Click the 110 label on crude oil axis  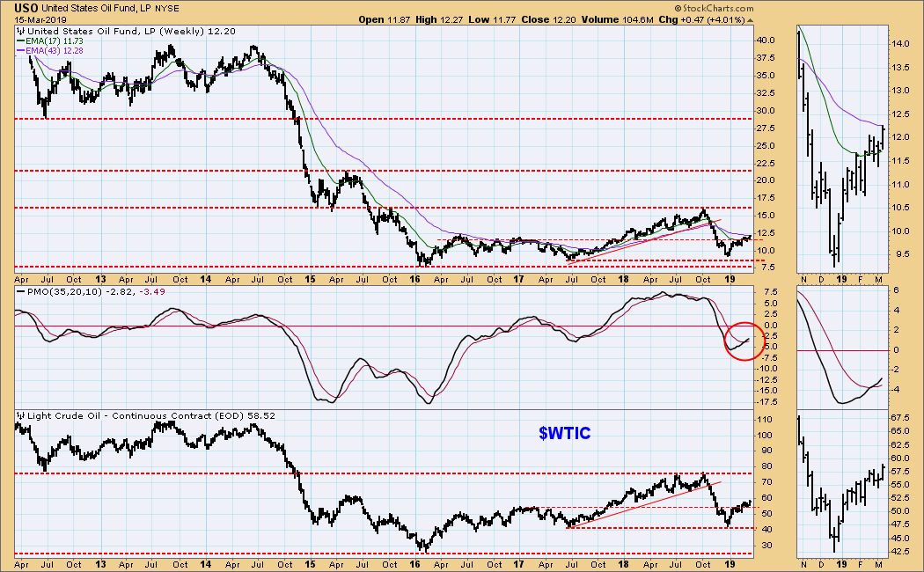click(x=765, y=420)
